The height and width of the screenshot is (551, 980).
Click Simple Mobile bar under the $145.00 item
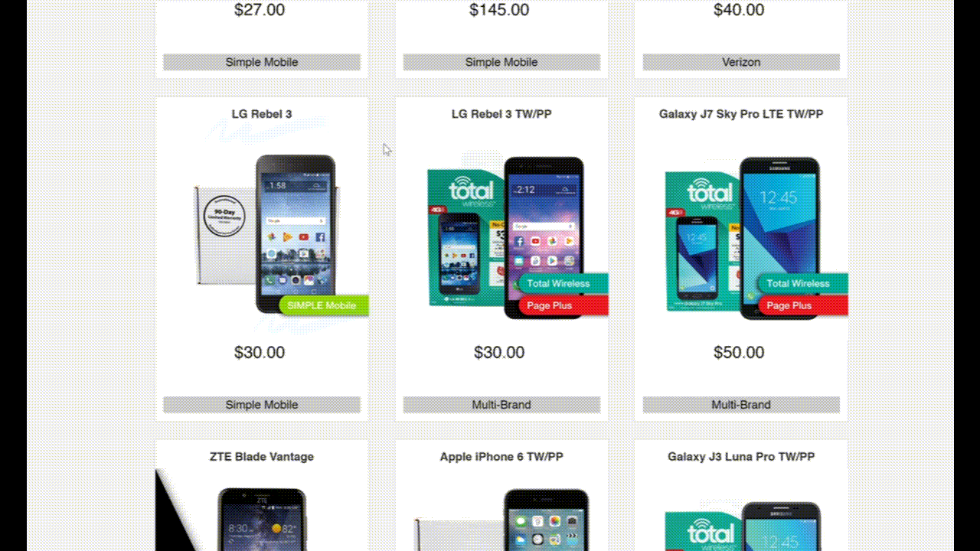[x=501, y=62]
